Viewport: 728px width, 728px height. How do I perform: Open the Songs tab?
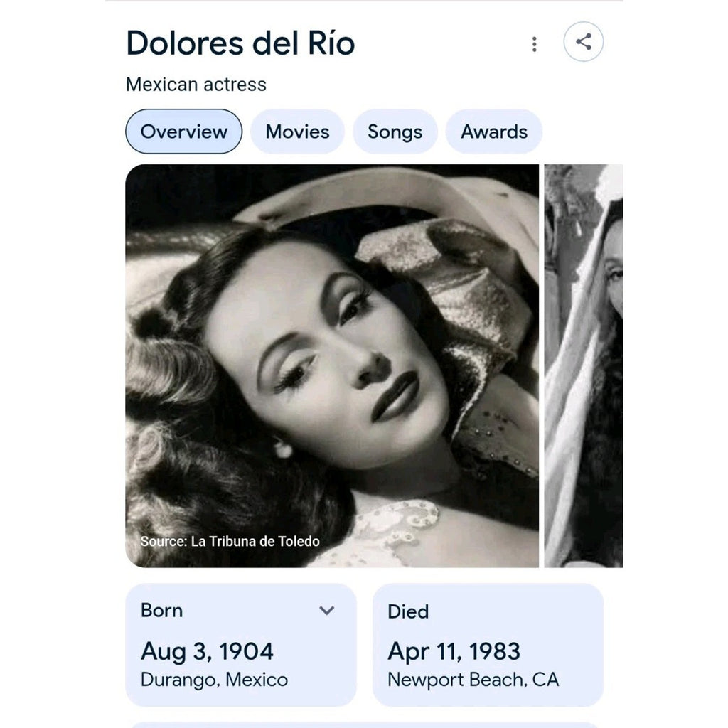point(395,132)
